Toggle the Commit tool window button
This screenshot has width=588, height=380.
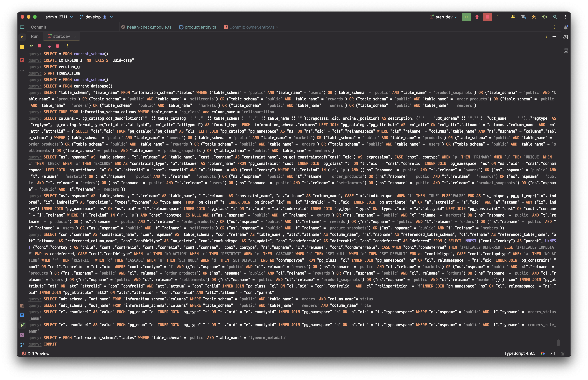(x=22, y=37)
